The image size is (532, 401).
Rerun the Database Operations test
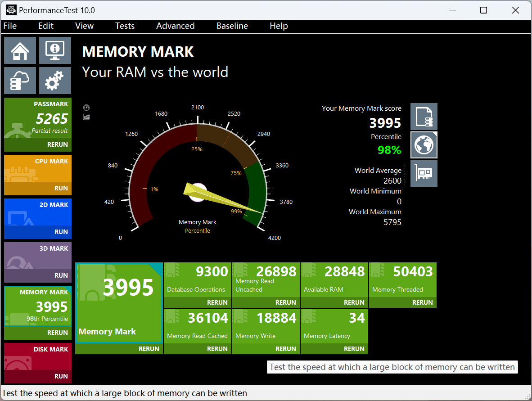(216, 302)
